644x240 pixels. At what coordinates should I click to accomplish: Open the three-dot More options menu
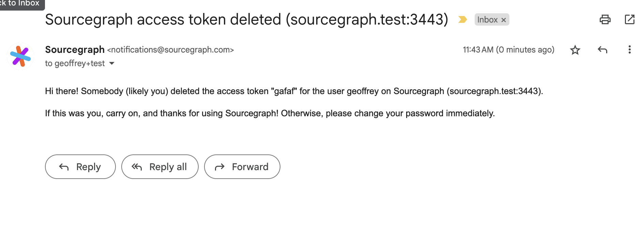click(629, 50)
